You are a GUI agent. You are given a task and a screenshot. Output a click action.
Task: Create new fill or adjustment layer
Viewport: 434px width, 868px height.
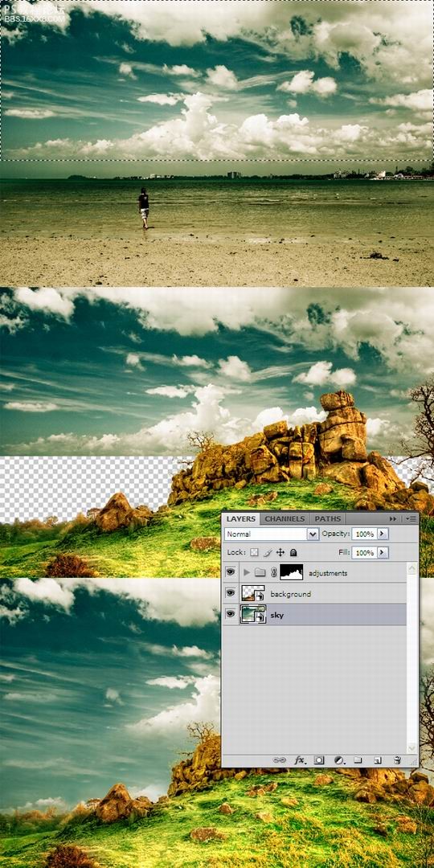[339, 760]
